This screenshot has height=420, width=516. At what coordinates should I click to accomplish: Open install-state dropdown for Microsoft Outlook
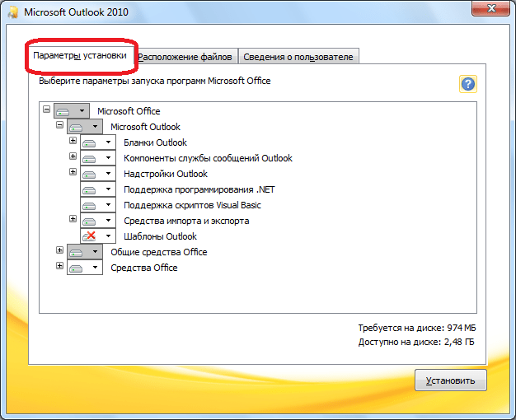[85, 127]
